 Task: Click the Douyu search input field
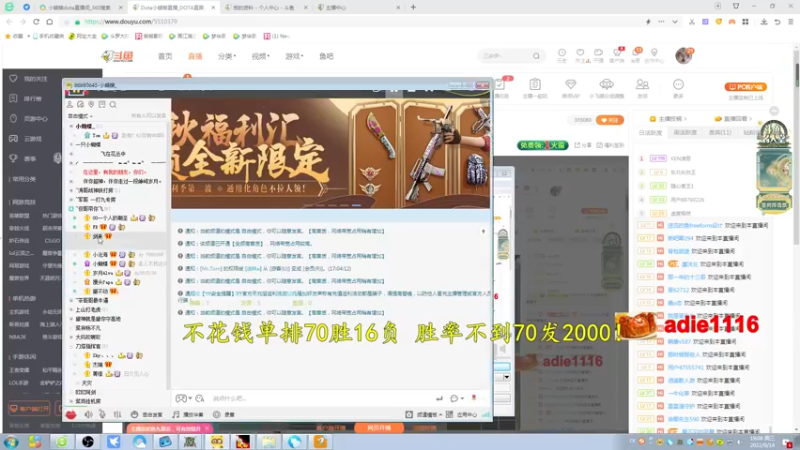[x=505, y=56]
